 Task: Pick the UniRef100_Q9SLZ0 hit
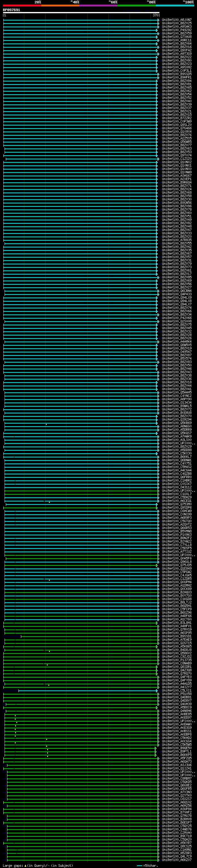pyautogui.click(x=176, y=125)
